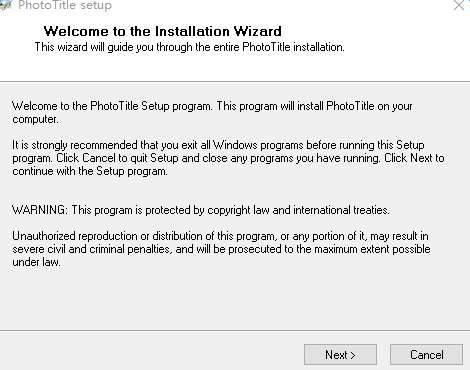Click the 'Unauthorized reproduction or distribution' line
Screen dimensions: 470x370
[x=220, y=236]
